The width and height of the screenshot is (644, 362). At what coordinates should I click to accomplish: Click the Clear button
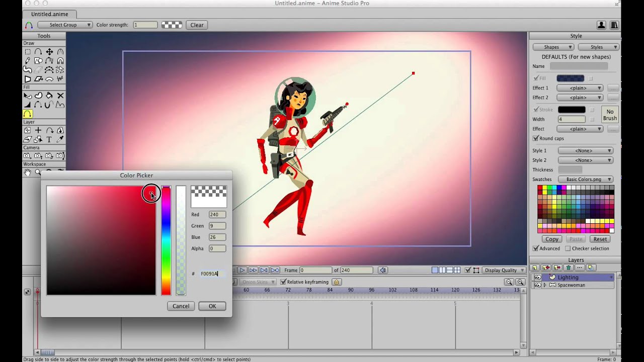(x=197, y=25)
